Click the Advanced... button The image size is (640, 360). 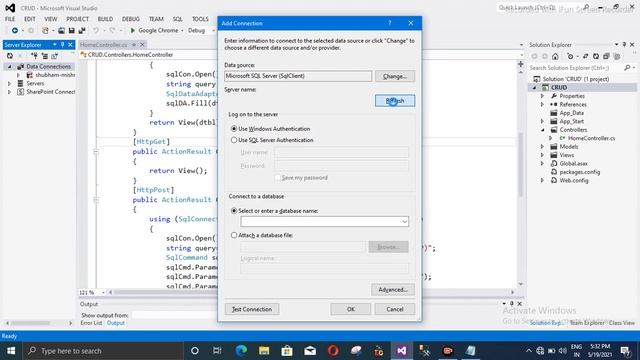pyautogui.click(x=393, y=289)
